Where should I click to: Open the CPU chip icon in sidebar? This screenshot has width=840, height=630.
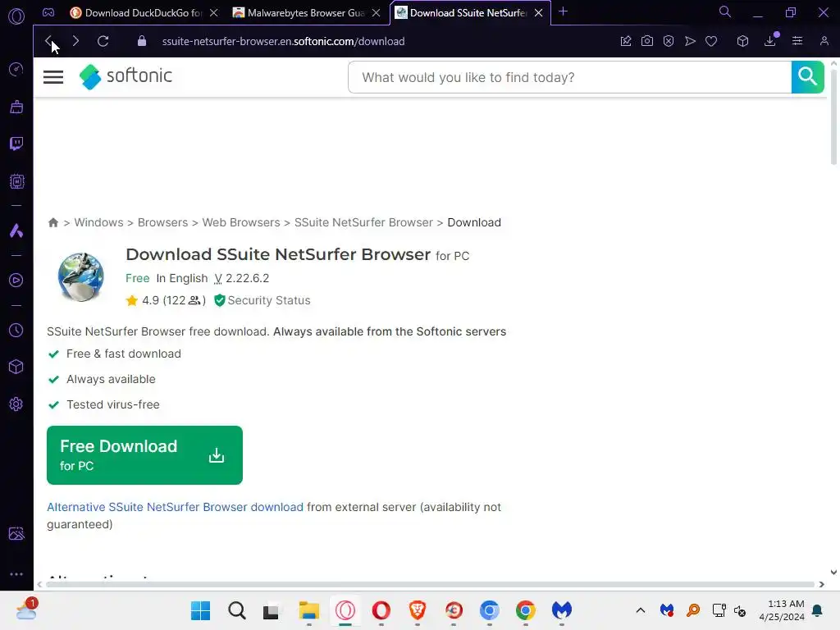coord(16,181)
